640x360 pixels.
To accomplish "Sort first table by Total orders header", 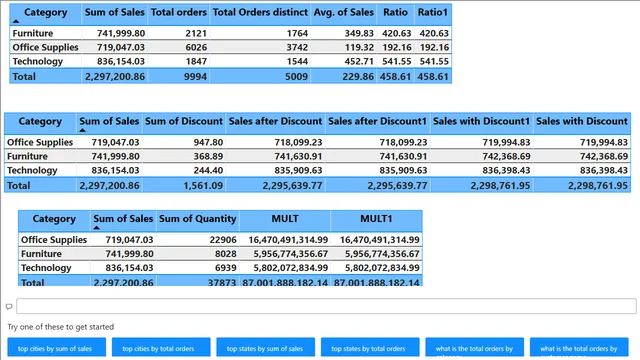I will coord(178,12).
